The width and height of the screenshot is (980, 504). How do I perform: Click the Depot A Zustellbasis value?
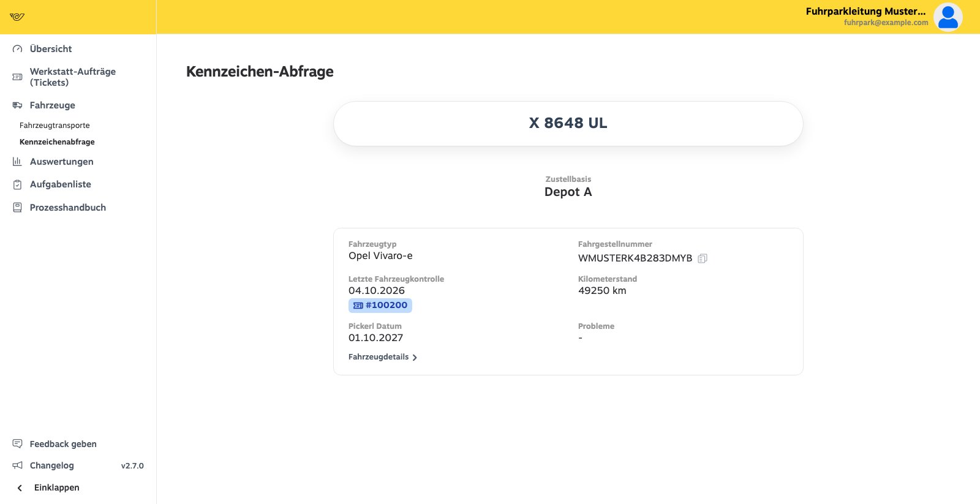click(x=568, y=192)
